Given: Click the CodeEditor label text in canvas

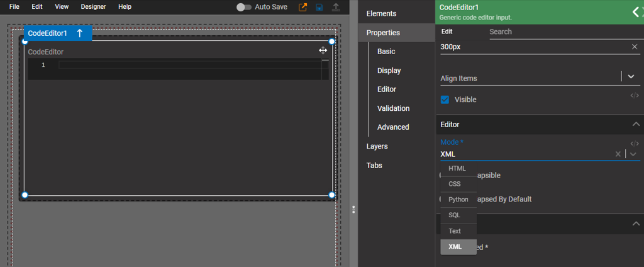Looking at the screenshot, I should [x=45, y=52].
